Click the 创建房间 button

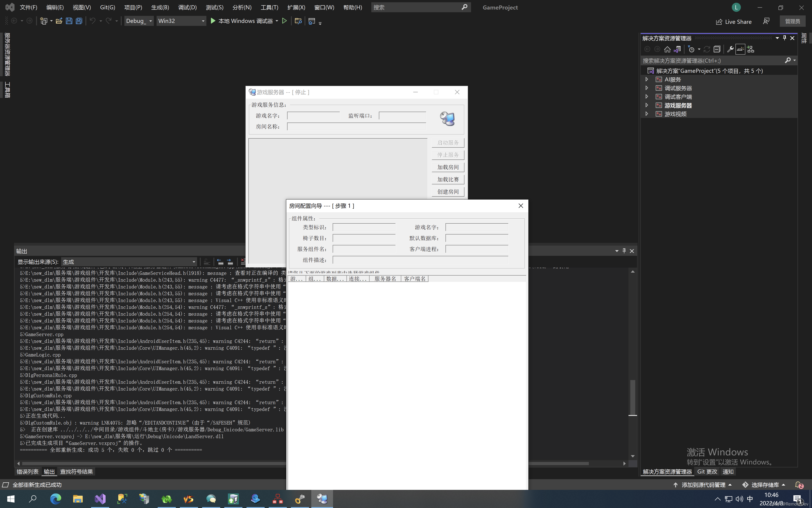click(448, 191)
